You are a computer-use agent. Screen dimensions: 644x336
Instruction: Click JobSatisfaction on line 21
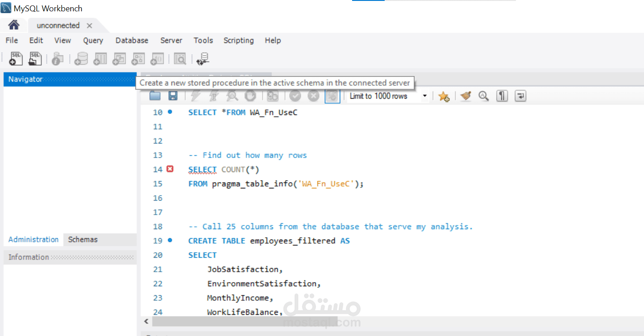click(x=245, y=269)
